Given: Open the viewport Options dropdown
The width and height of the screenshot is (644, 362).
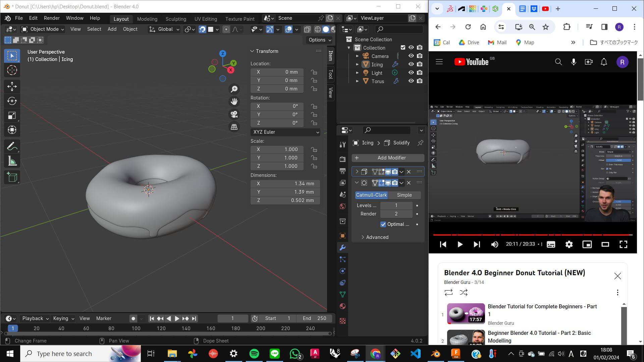Looking at the screenshot, I should (320, 40).
